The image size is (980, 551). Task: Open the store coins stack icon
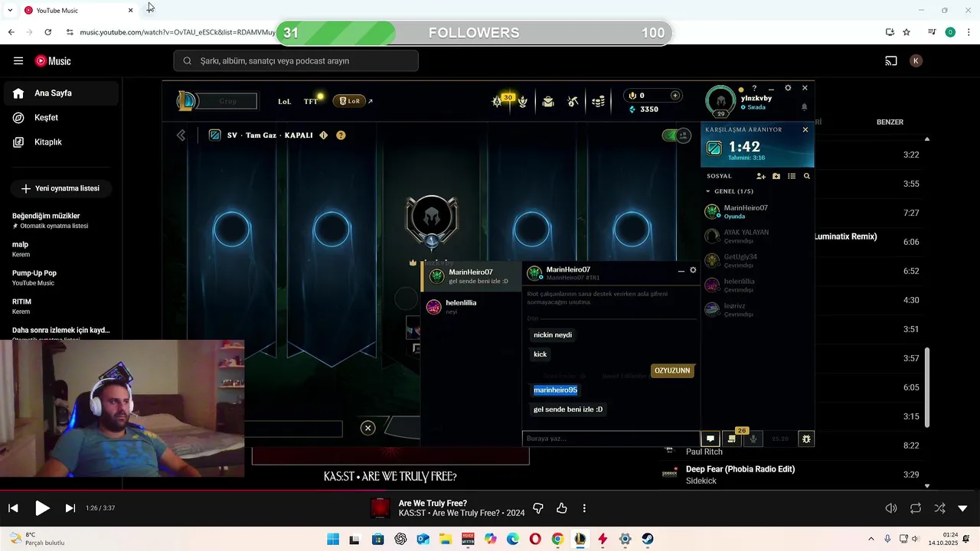click(598, 101)
